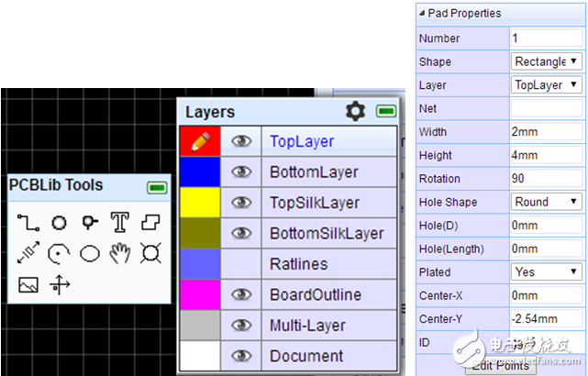This screenshot has height=376, width=588.
Task: Click the Image insert tool
Action: [28, 285]
